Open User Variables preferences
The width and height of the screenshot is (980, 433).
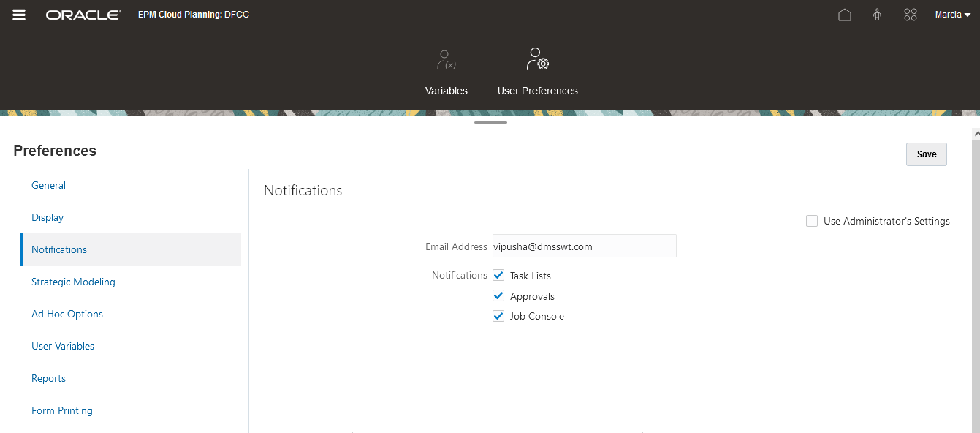(63, 346)
